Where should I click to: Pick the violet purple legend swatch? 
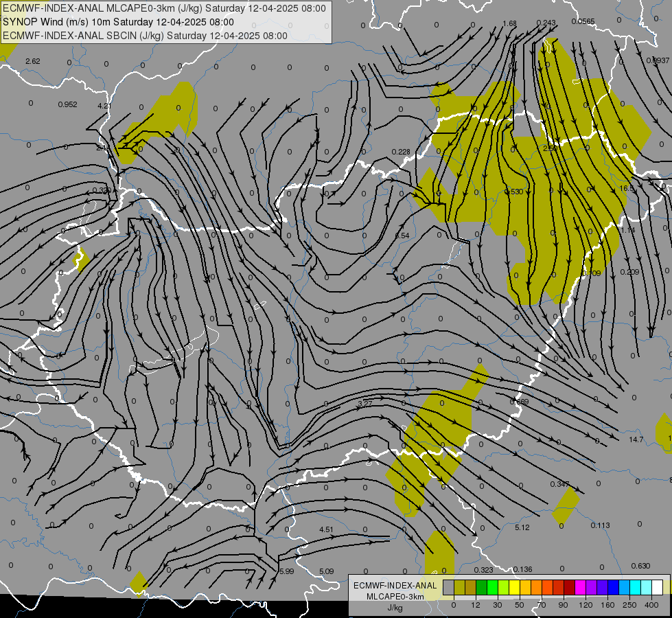point(592,588)
